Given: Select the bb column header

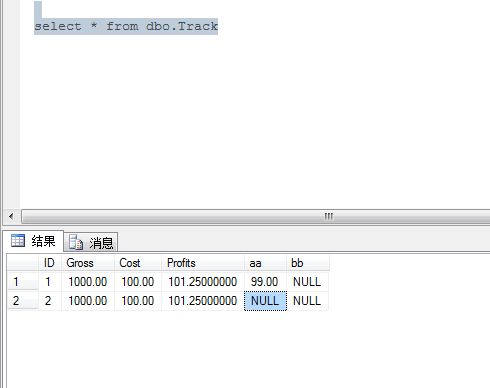Looking at the screenshot, I should click(308, 263).
